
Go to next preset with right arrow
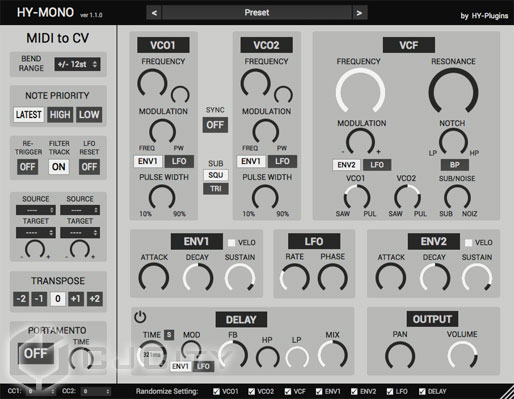tap(359, 13)
